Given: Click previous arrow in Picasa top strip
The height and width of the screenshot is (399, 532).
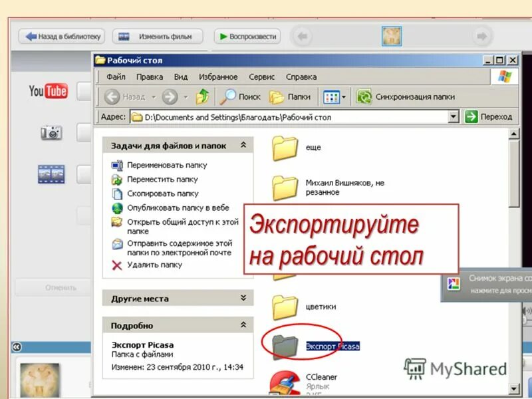Looking at the screenshot, I should click(303, 36).
